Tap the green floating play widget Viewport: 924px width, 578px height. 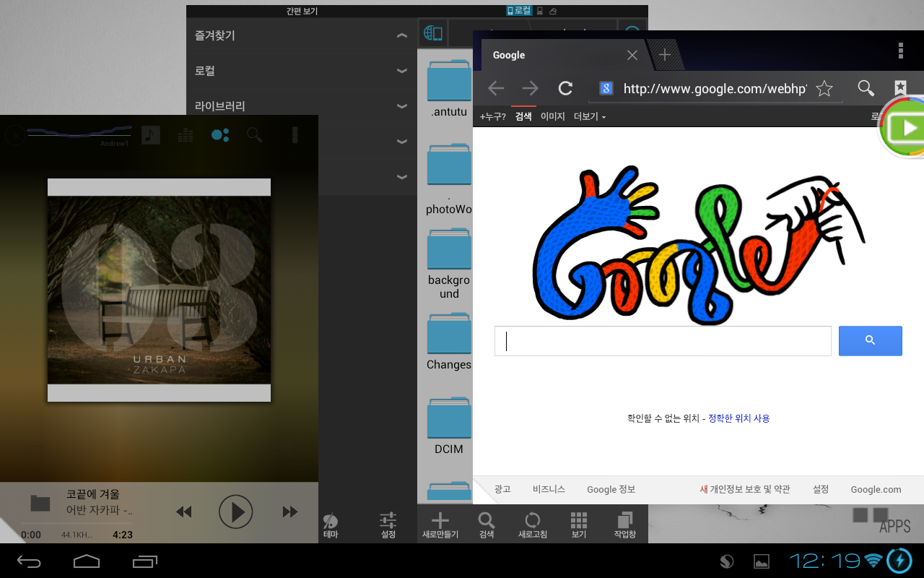(x=902, y=127)
